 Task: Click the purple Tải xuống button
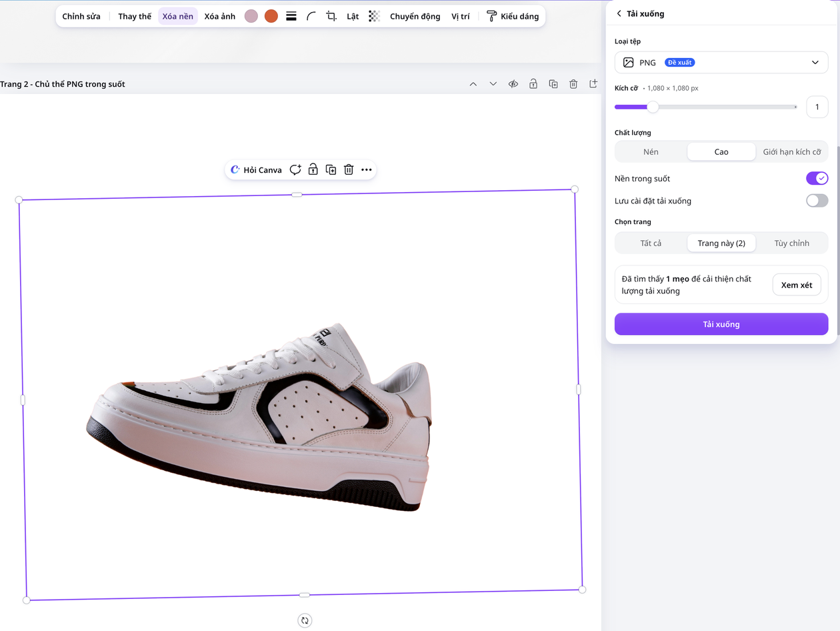(721, 324)
